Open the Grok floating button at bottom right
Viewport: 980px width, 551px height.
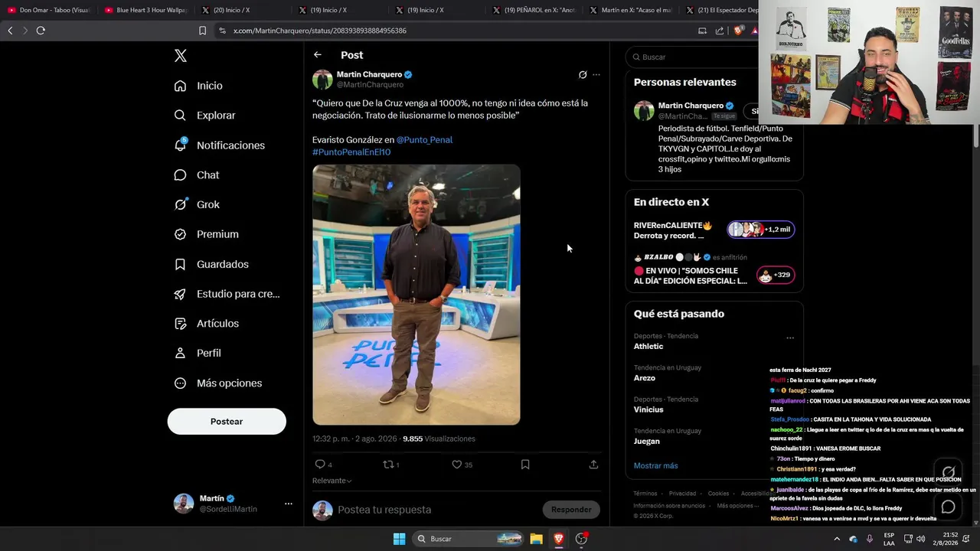pos(948,472)
